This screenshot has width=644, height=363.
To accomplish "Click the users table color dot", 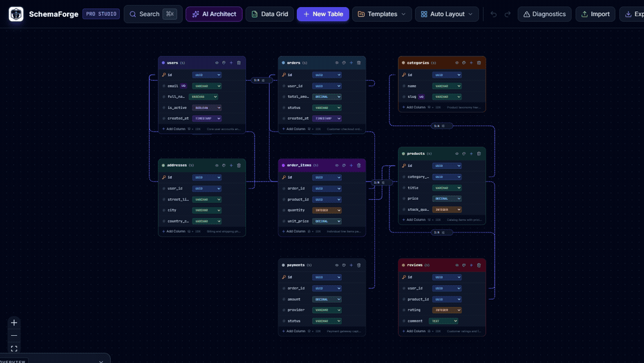I will (x=163, y=63).
